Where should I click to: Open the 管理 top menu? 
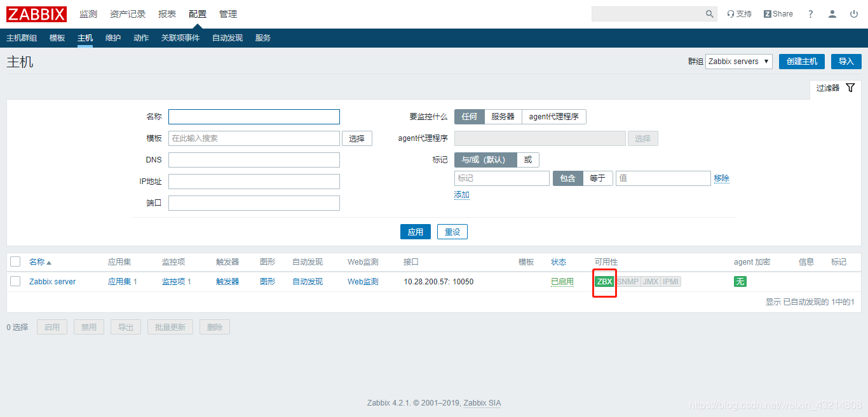click(228, 14)
